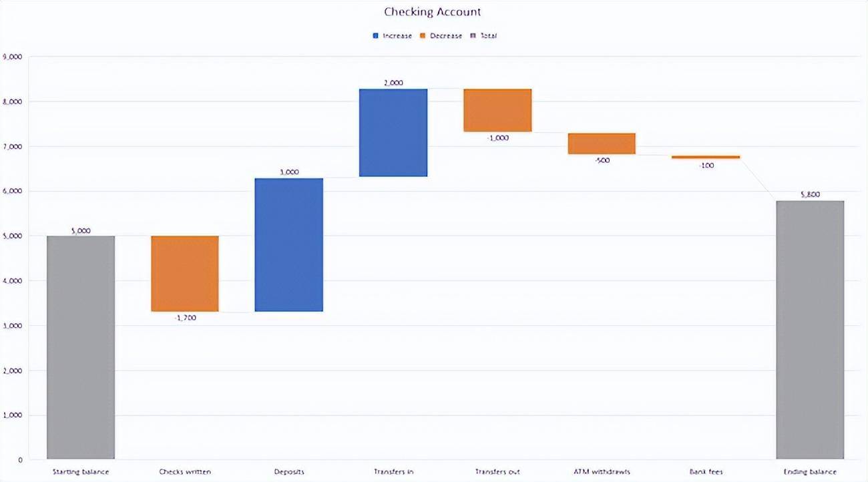Click the Ending balance axis label

[x=810, y=472]
